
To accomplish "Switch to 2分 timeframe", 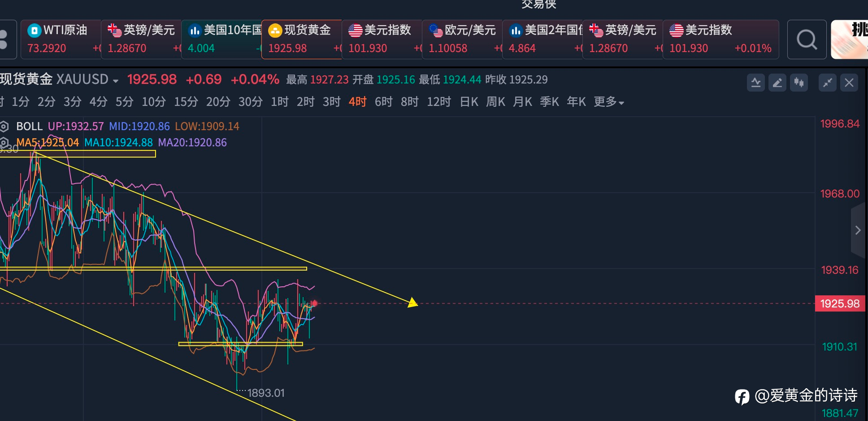I will tap(46, 102).
